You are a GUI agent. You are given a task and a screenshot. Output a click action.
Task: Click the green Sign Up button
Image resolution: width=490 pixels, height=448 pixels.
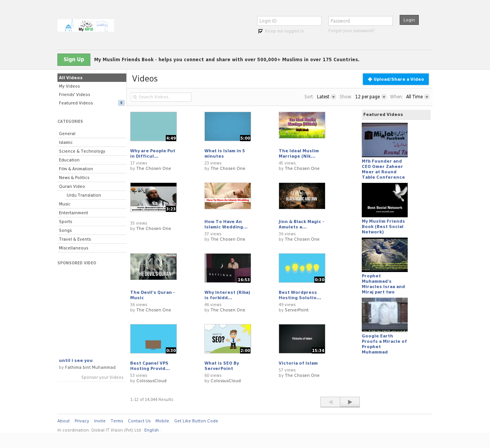click(74, 60)
